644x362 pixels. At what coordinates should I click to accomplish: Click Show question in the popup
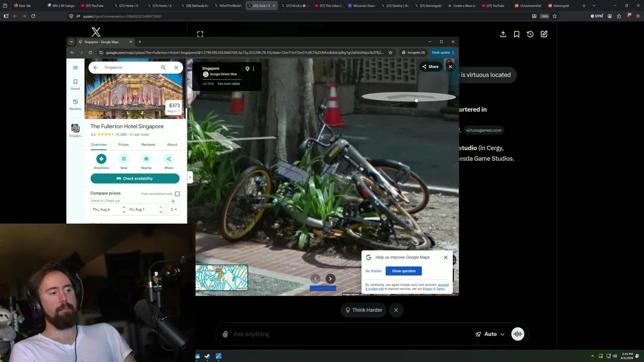point(404,271)
